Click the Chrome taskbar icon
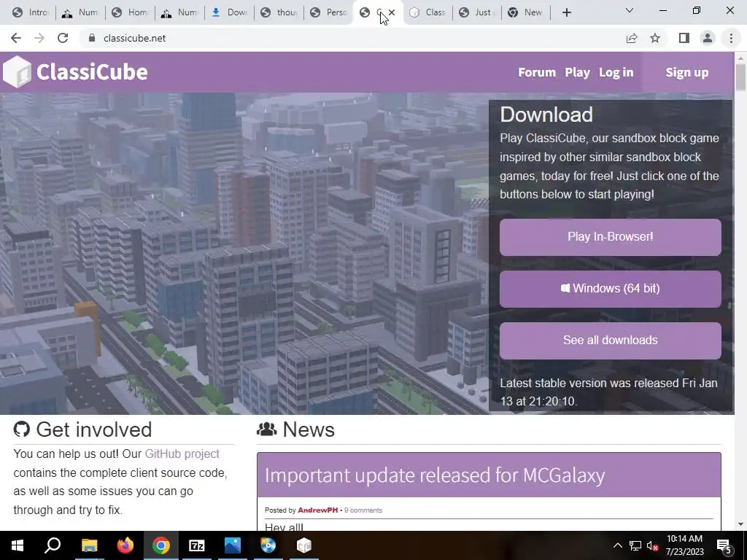 [x=161, y=545]
